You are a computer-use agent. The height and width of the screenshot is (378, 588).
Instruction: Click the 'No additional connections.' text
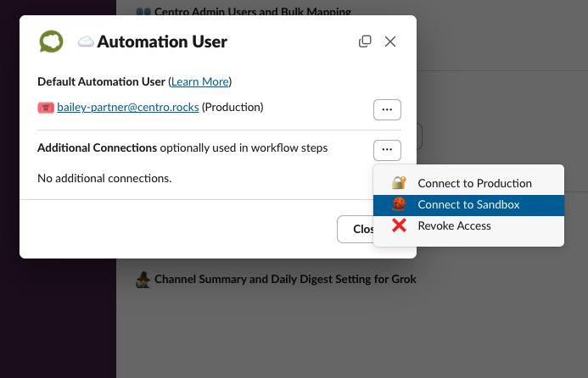point(104,178)
